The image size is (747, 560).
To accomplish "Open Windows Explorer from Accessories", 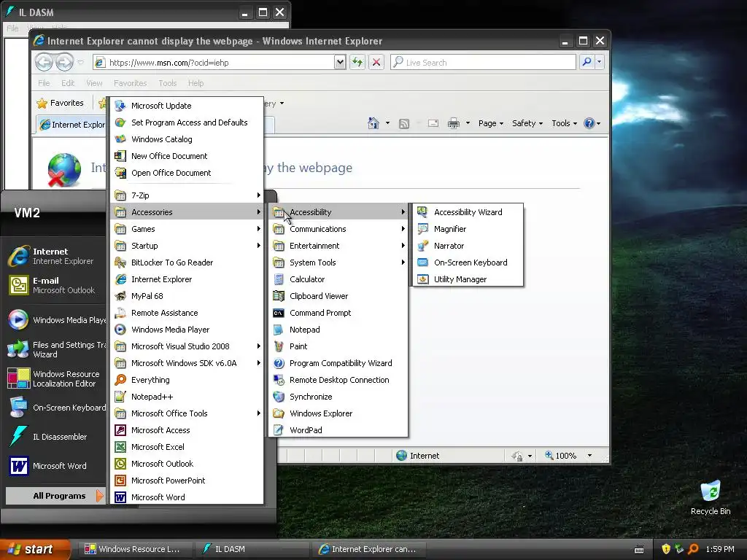I will 338,413.
